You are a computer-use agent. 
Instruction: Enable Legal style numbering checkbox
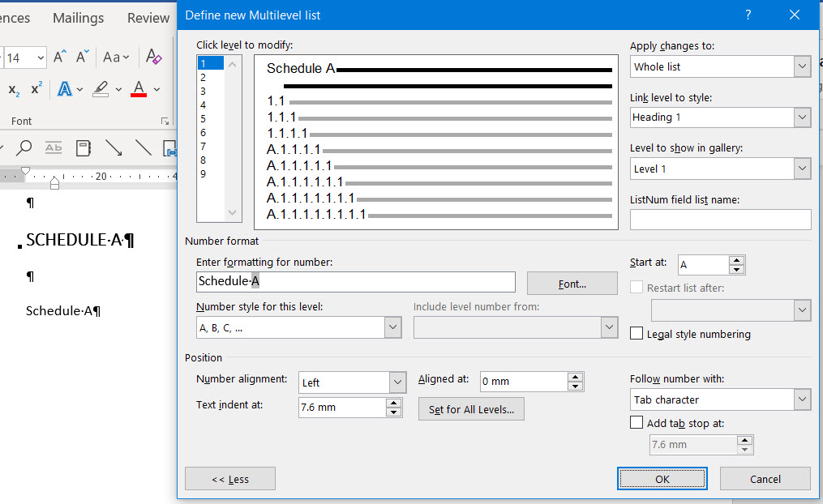click(x=637, y=334)
